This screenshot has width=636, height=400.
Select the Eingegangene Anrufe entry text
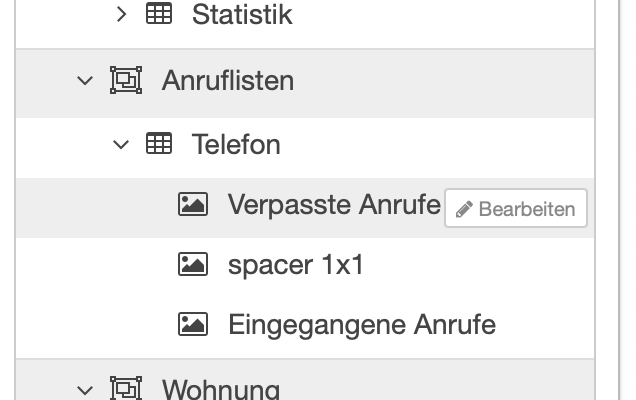click(362, 324)
